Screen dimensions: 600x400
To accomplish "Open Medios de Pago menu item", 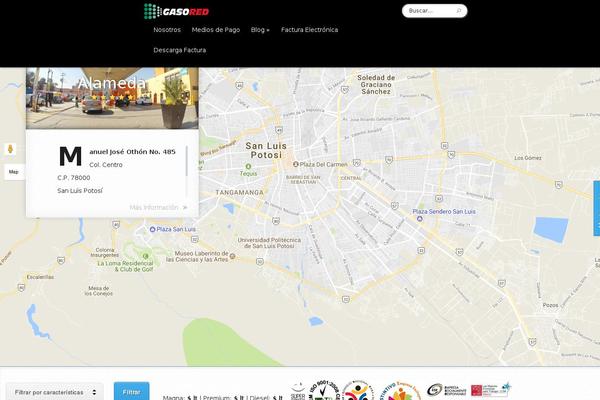I will pyautogui.click(x=216, y=30).
